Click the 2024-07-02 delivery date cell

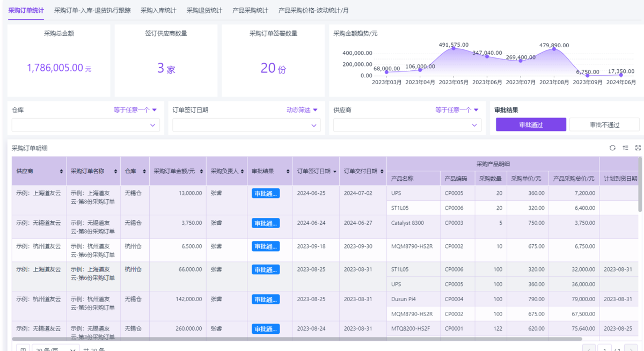363,201
